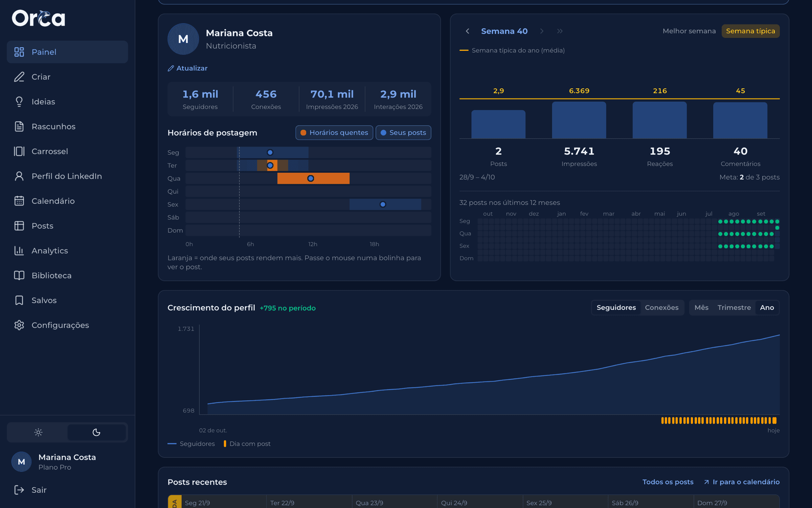Switch to dark theme moon toggle

point(96,432)
